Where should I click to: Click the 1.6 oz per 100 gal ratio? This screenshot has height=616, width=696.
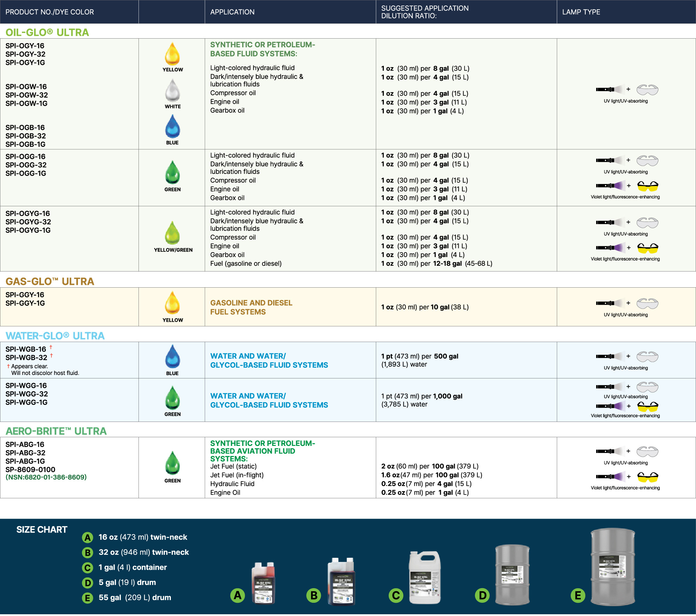[432, 475]
